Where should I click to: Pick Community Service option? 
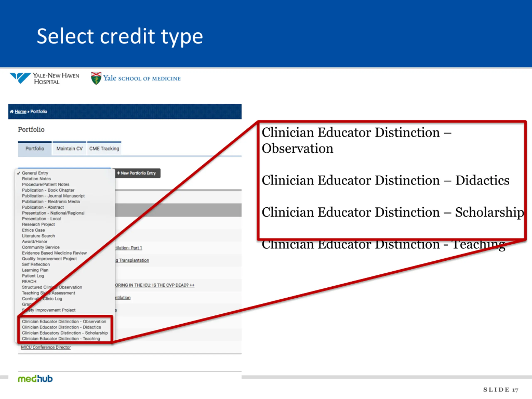(41, 248)
